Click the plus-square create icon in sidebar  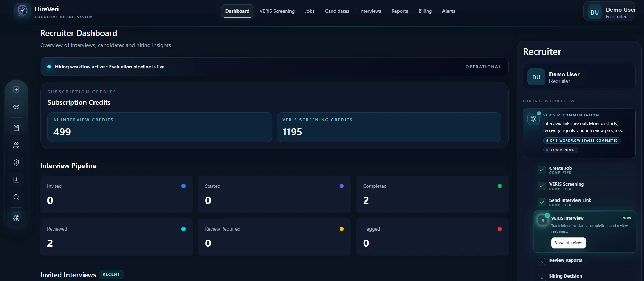pos(16,90)
